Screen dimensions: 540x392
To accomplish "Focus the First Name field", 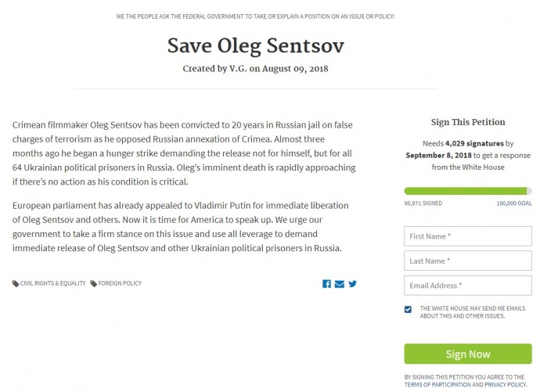I will click(x=468, y=236).
